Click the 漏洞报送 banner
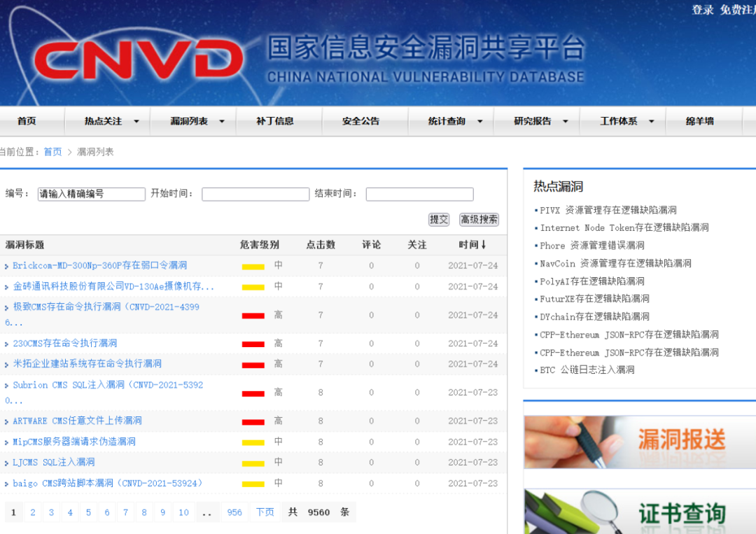 [640, 442]
